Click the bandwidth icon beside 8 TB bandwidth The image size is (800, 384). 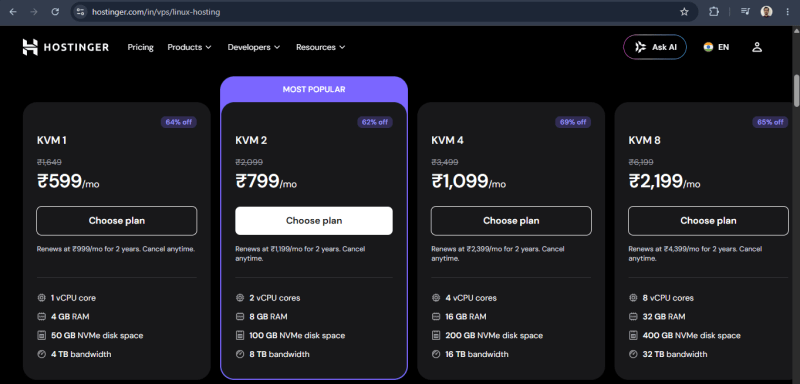click(x=240, y=354)
